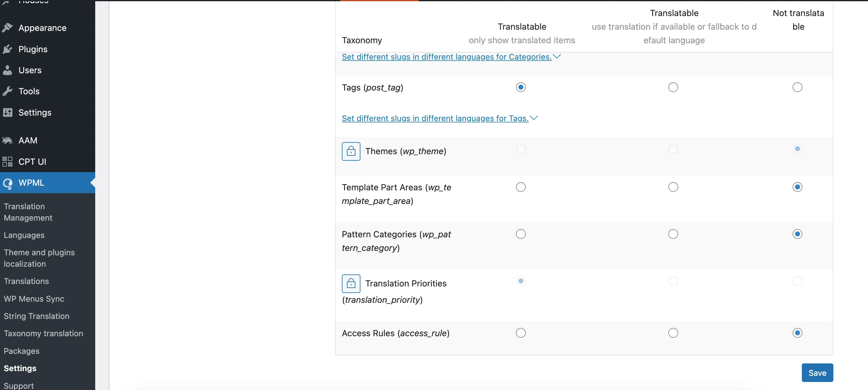
Task: Select Translatable only for Template Part Areas
Action: (521, 187)
